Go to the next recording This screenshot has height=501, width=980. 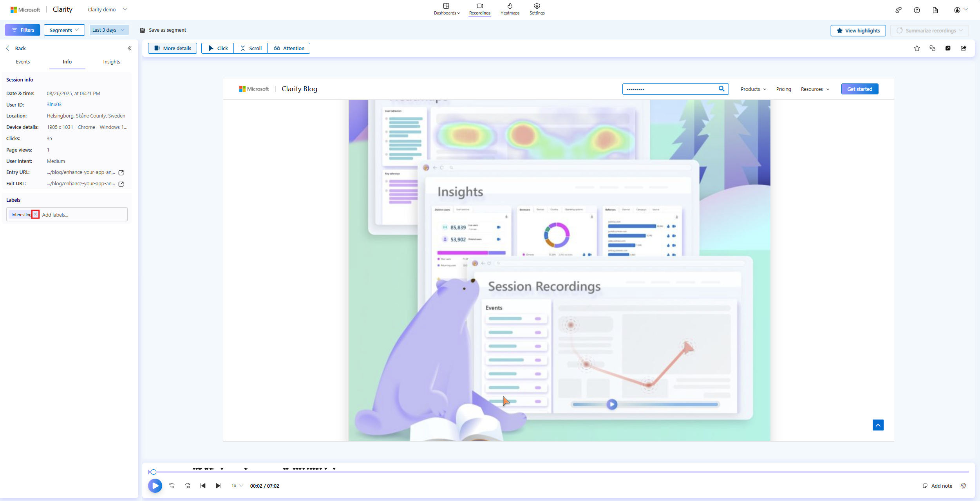(219, 486)
